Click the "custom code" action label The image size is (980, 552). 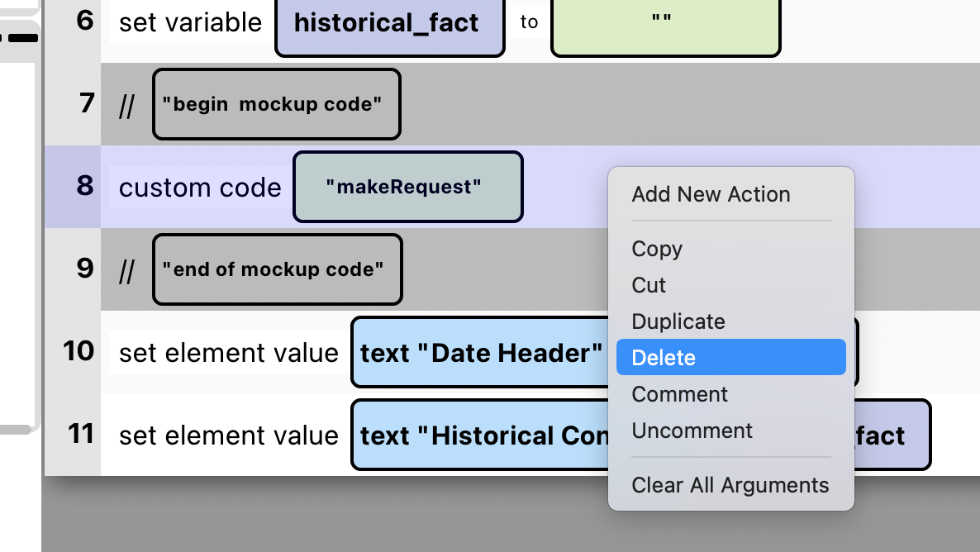coord(199,188)
